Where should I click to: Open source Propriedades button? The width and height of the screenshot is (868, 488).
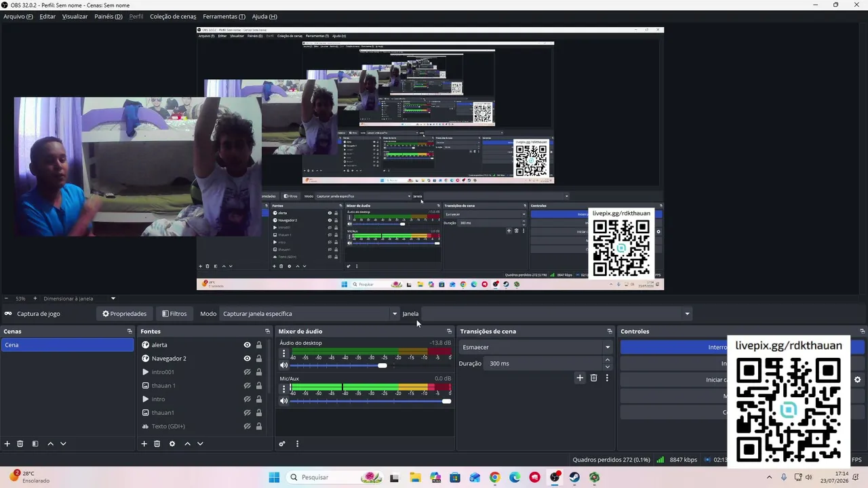point(124,314)
